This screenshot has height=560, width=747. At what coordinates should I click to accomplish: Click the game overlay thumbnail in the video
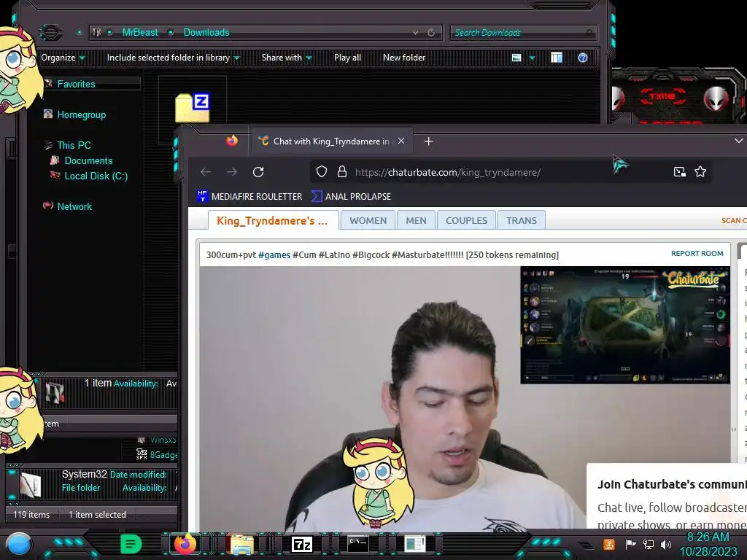pyautogui.click(x=625, y=325)
